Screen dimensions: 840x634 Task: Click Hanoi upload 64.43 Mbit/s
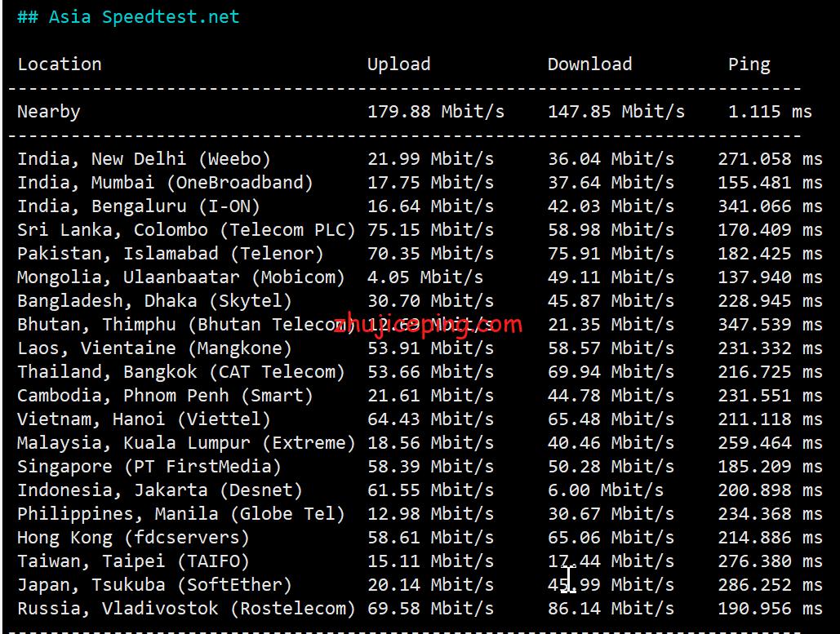pos(430,419)
